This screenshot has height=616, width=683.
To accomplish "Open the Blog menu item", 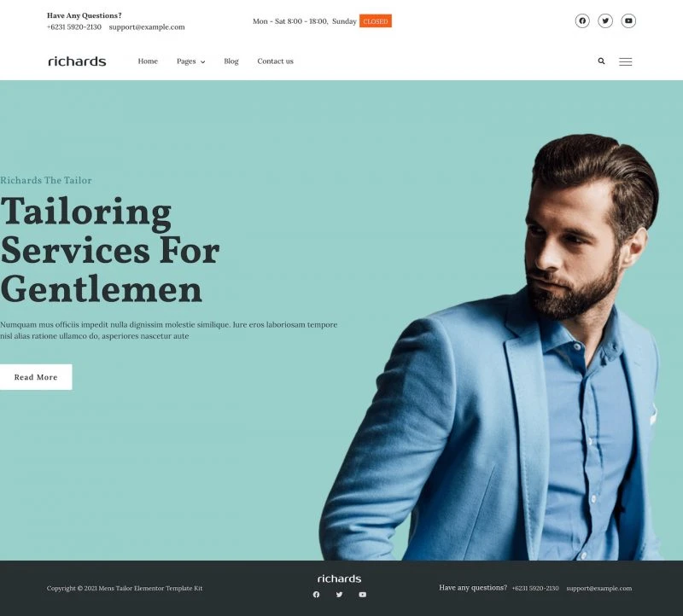I will 231,61.
